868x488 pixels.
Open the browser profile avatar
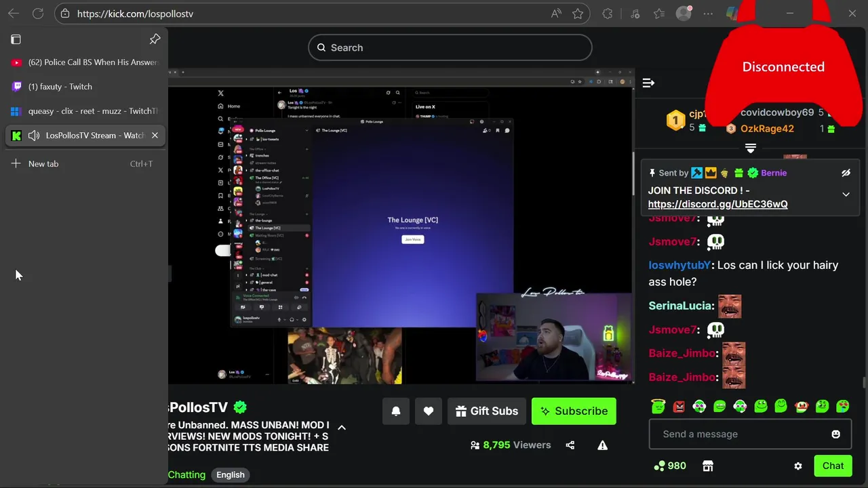pyautogui.click(x=684, y=14)
